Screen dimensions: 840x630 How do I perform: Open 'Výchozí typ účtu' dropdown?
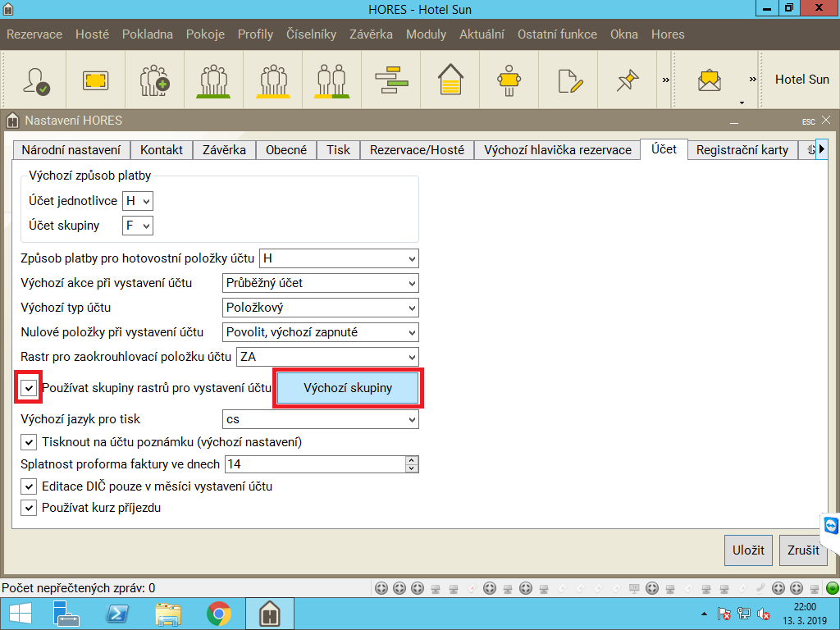pyautogui.click(x=321, y=308)
